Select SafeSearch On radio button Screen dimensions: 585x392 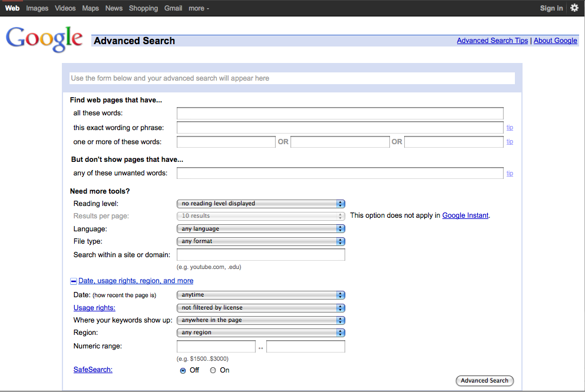[x=213, y=370]
